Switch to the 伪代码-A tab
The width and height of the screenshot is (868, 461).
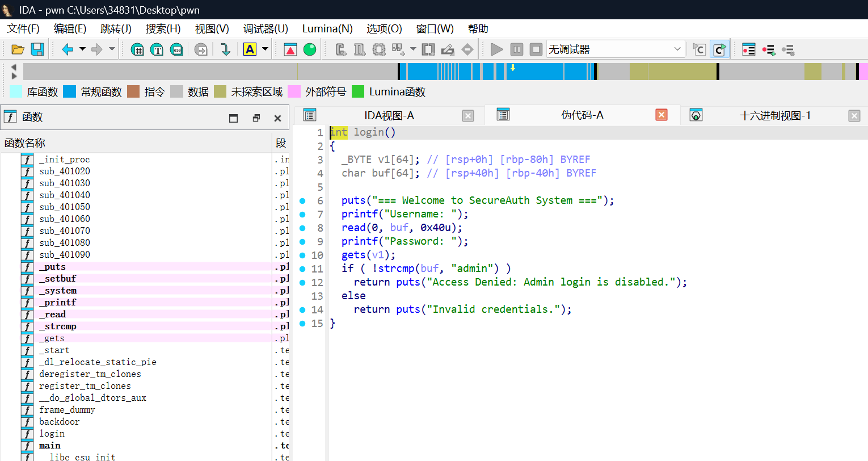pos(582,115)
